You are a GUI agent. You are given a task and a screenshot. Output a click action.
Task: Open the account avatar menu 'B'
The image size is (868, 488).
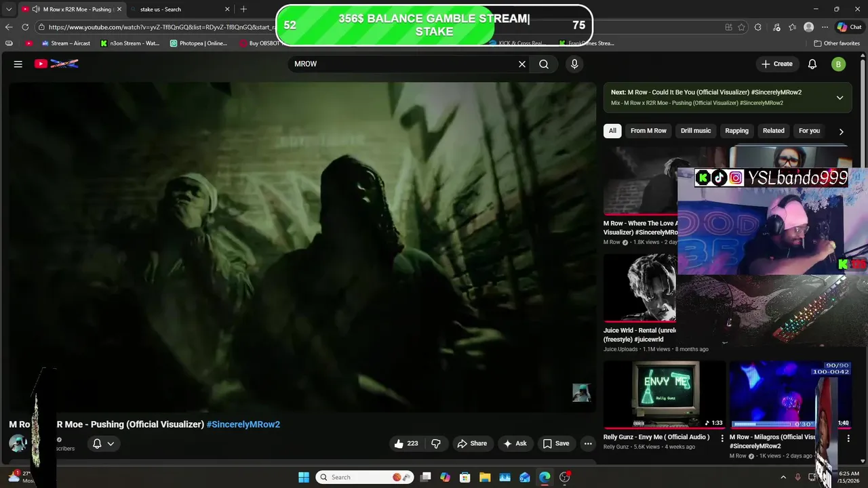(838, 64)
